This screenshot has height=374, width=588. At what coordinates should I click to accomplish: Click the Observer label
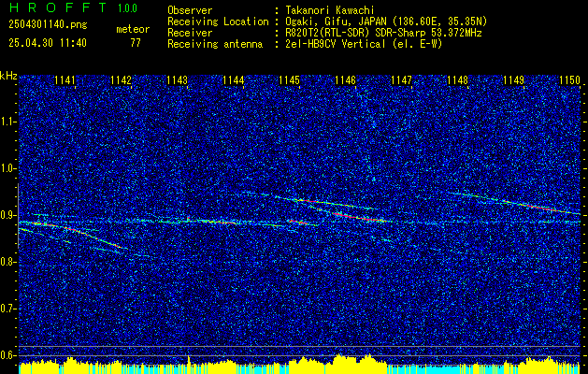click(190, 10)
